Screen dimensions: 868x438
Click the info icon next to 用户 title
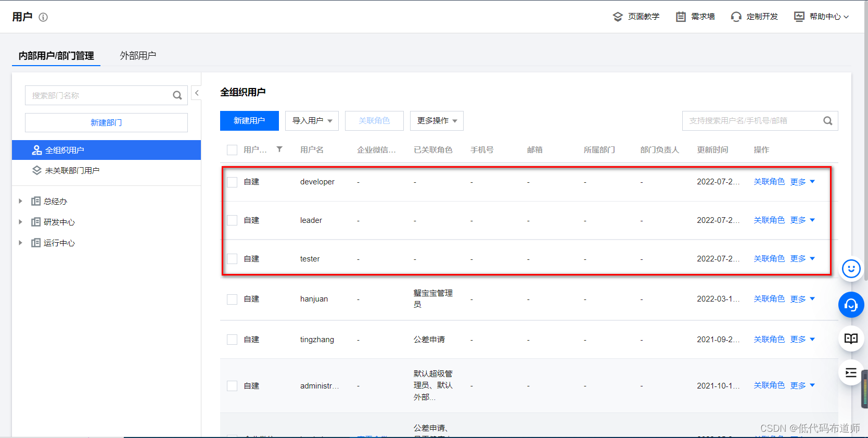tap(43, 17)
